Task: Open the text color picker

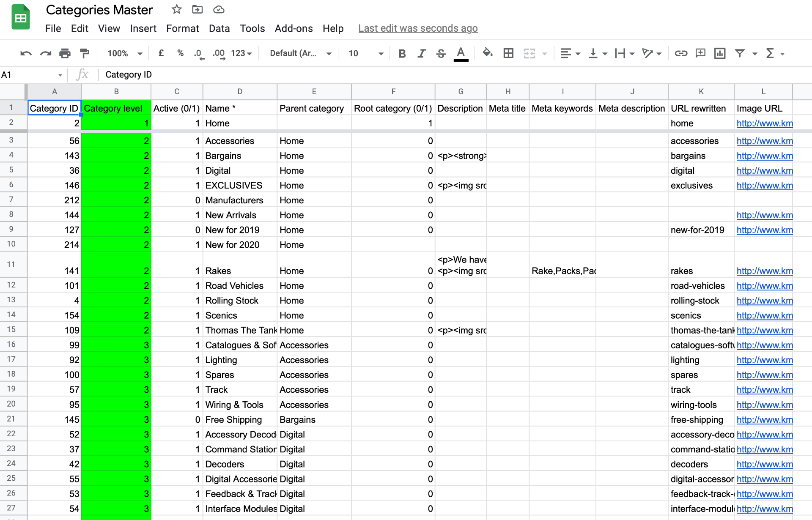Action: click(x=461, y=53)
